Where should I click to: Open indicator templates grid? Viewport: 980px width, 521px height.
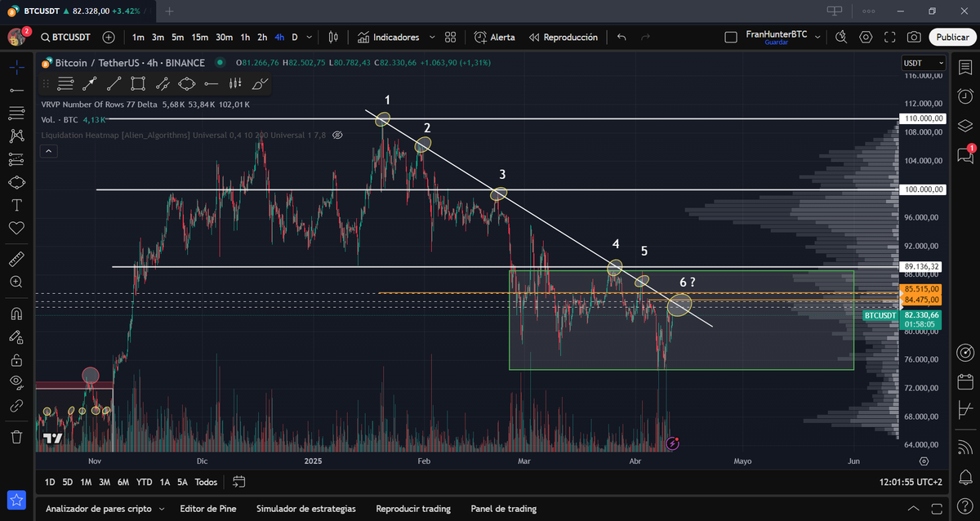coord(451,38)
